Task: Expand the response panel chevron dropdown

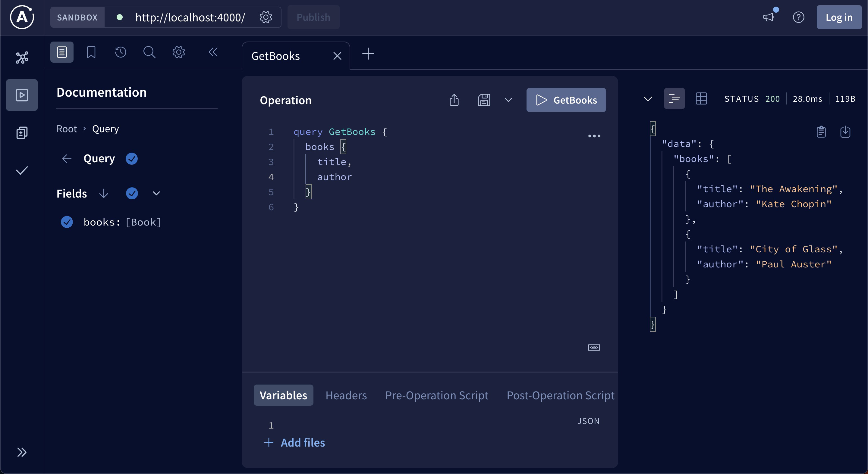Action: tap(648, 99)
